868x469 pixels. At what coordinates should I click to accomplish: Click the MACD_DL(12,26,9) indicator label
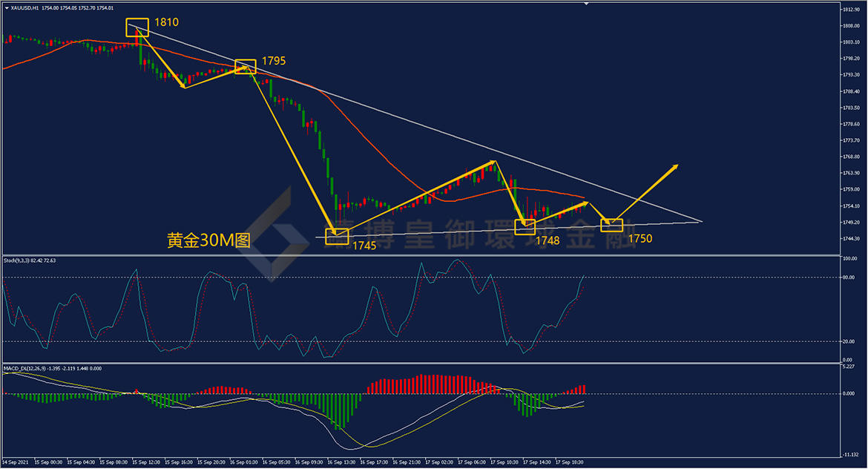point(53,368)
